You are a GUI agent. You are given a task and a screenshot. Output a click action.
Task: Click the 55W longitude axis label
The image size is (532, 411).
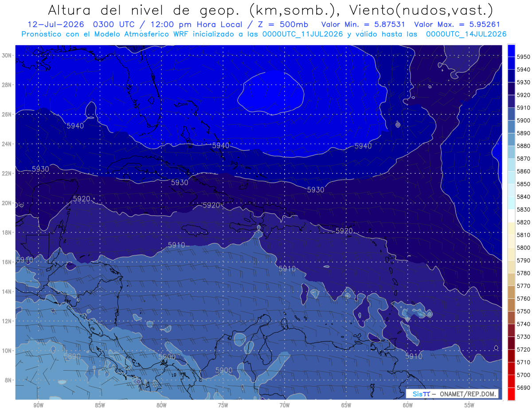470,405
